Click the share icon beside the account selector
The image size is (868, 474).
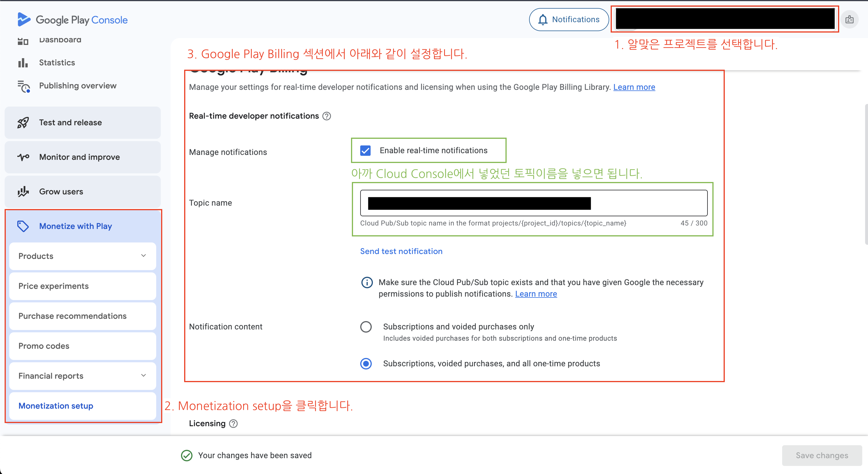point(850,19)
